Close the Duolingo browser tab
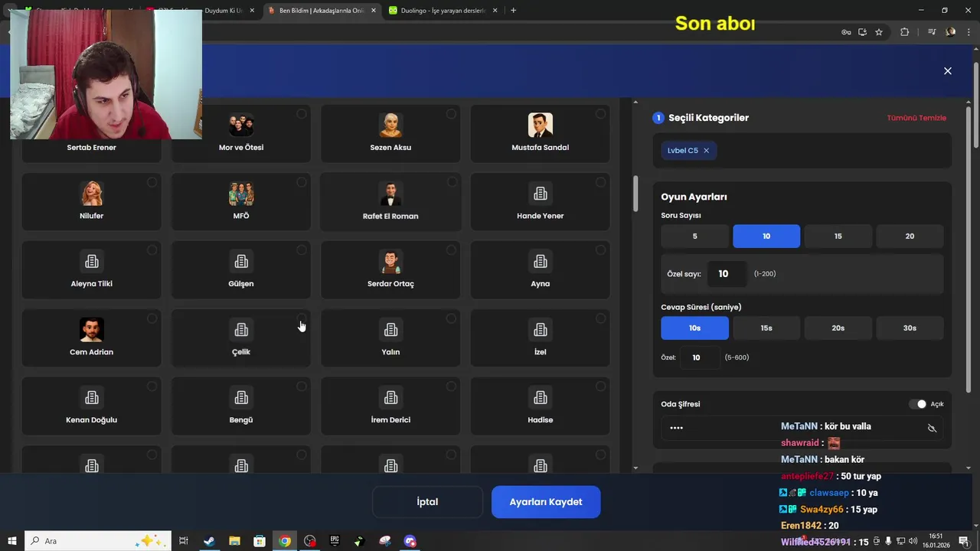Screen dimensions: 980x551 495,11
